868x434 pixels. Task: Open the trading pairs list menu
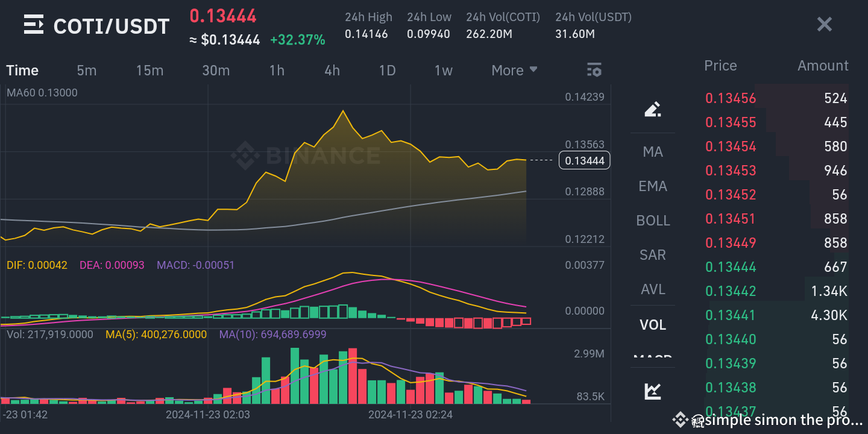tap(34, 24)
